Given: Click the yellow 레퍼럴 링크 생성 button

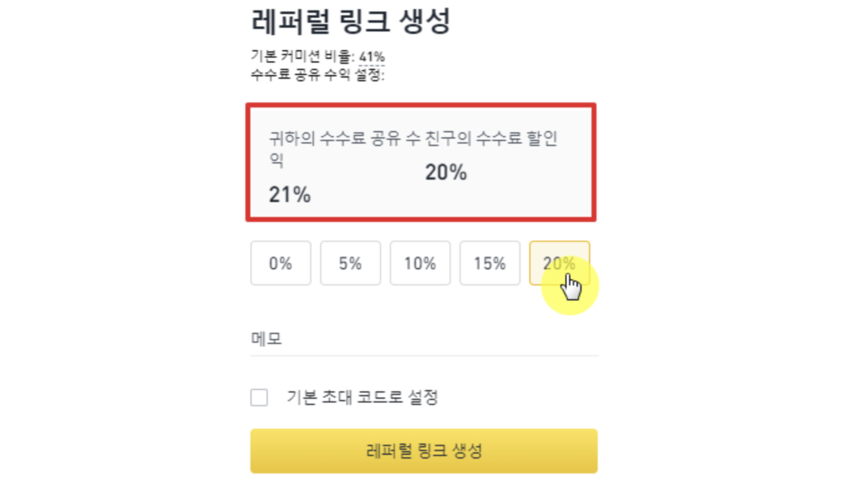Looking at the screenshot, I should tap(423, 450).
